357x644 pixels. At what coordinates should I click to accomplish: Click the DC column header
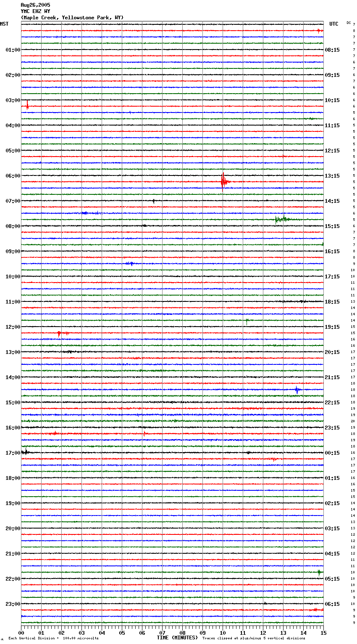(349, 23)
